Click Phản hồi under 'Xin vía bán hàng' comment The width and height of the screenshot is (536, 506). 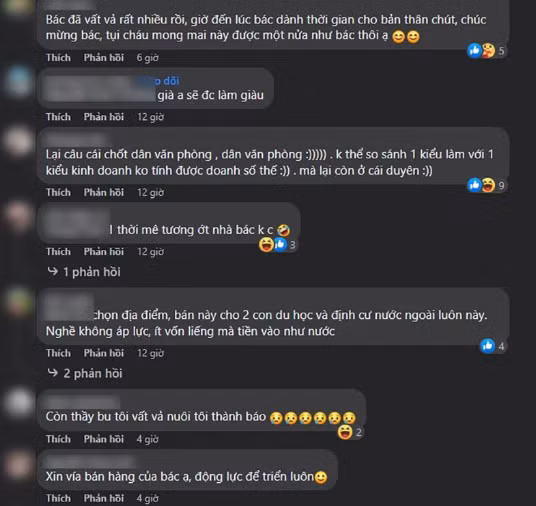pyautogui.click(x=104, y=498)
